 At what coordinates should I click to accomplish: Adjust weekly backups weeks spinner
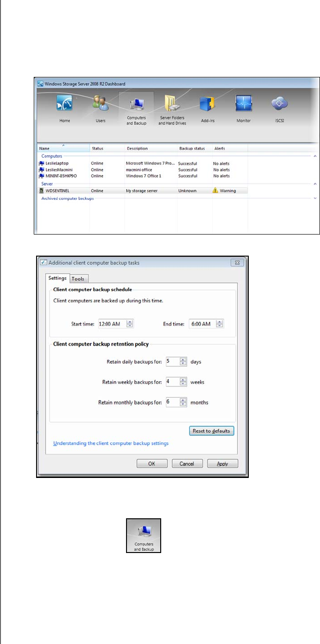tap(184, 382)
